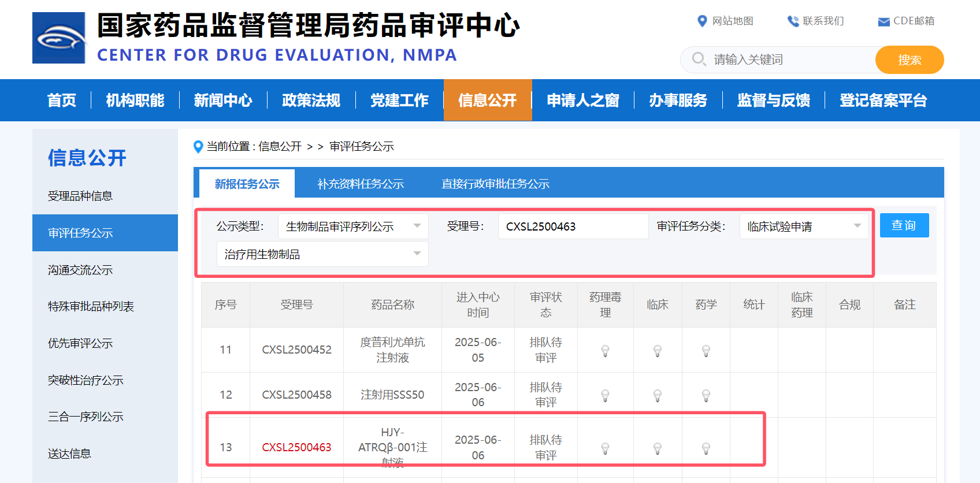This screenshot has width=980, height=483.
Task: Click red acceptance number CXSL2500463
Action: coord(296,447)
